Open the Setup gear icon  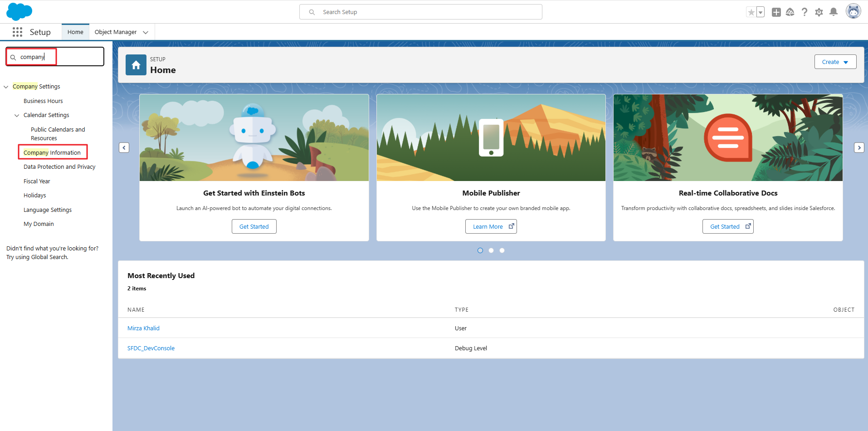tap(819, 12)
